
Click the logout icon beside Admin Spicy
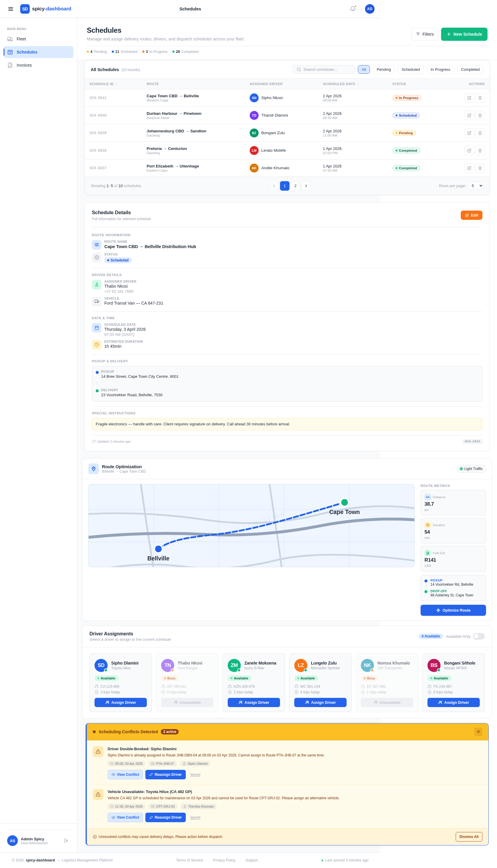(65, 841)
